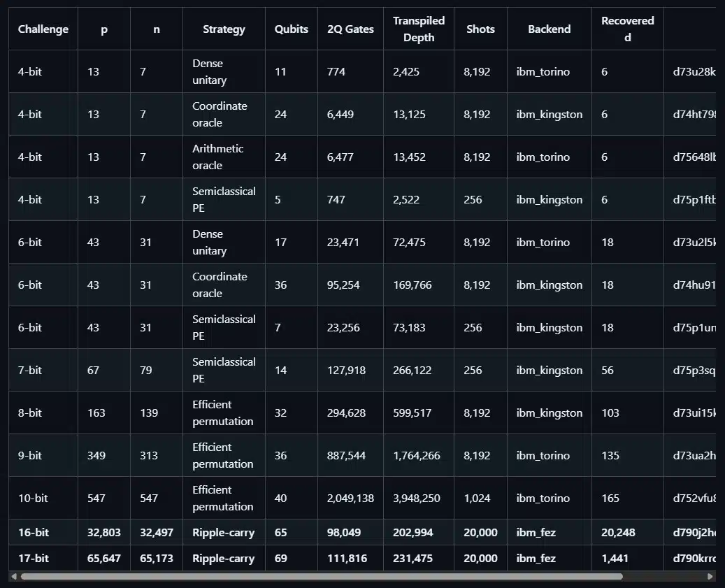Click ibm_fez in the 16-bit row
The width and height of the screenshot is (725, 588).
536,533
